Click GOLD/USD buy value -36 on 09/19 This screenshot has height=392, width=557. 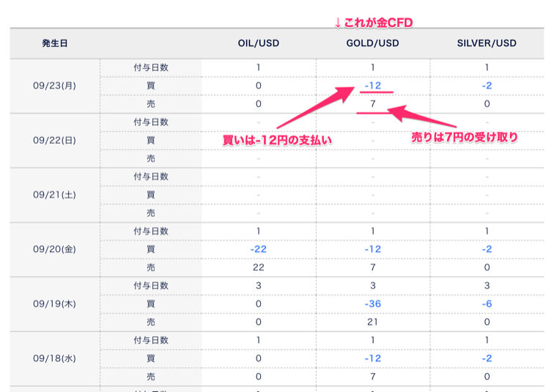pyautogui.click(x=372, y=304)
